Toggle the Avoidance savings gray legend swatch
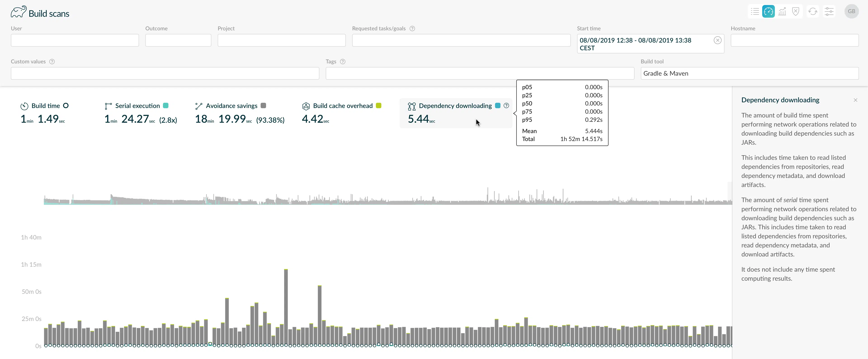Viewport: 868px width, 359px height. pos(264,106)
